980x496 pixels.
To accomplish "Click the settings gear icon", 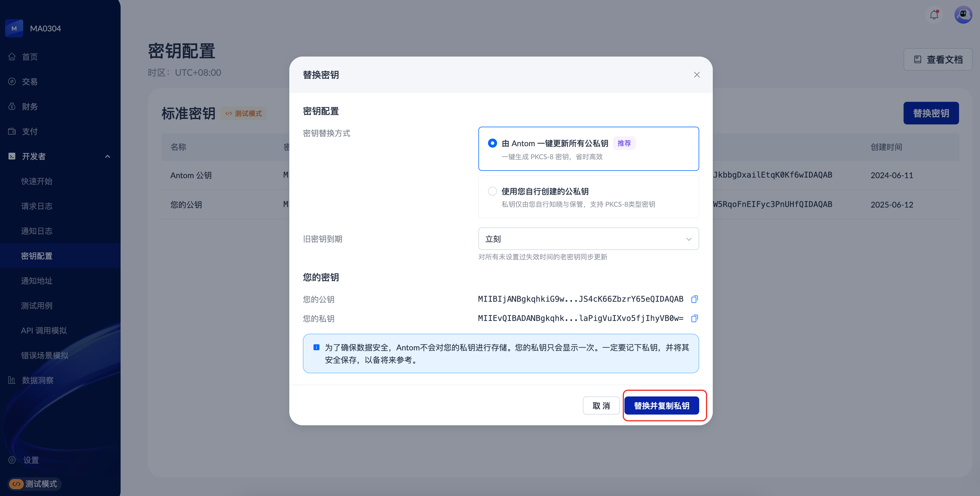I will 12,460.
